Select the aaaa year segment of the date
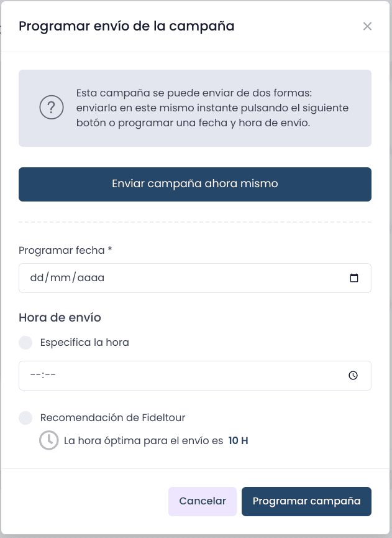392x538 pixels. coord(91,277)
